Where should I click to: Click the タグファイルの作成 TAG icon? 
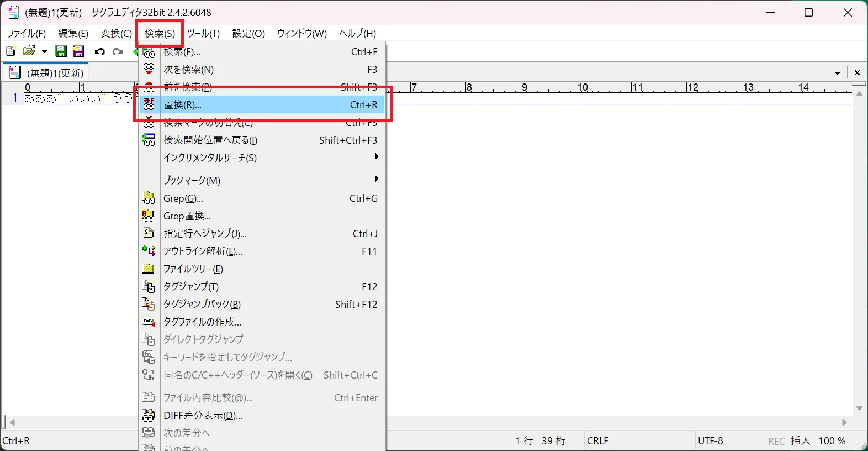pyautogui.click(x=149, y=322)
